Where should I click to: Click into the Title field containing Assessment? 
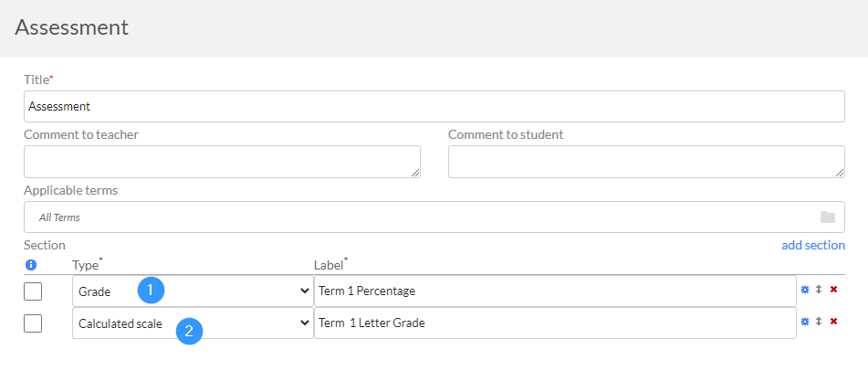[434, 106]
